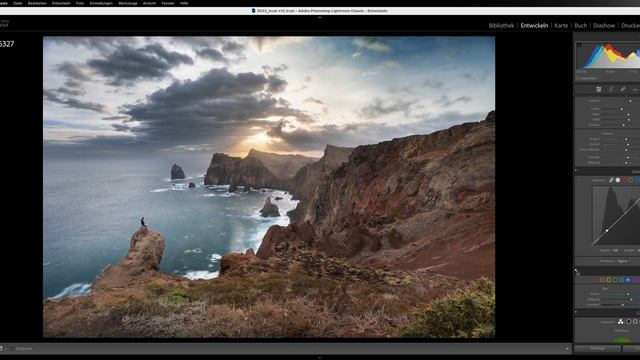The width and height of the screenshot is (640, 360).
Task: Click the Dynamik slider handle
Action: [x=628, y=157]
